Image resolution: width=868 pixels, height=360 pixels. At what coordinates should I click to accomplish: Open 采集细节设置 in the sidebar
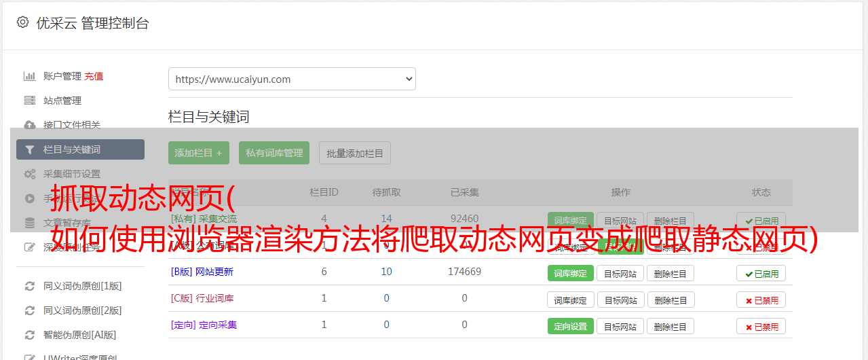coord(72,174)
